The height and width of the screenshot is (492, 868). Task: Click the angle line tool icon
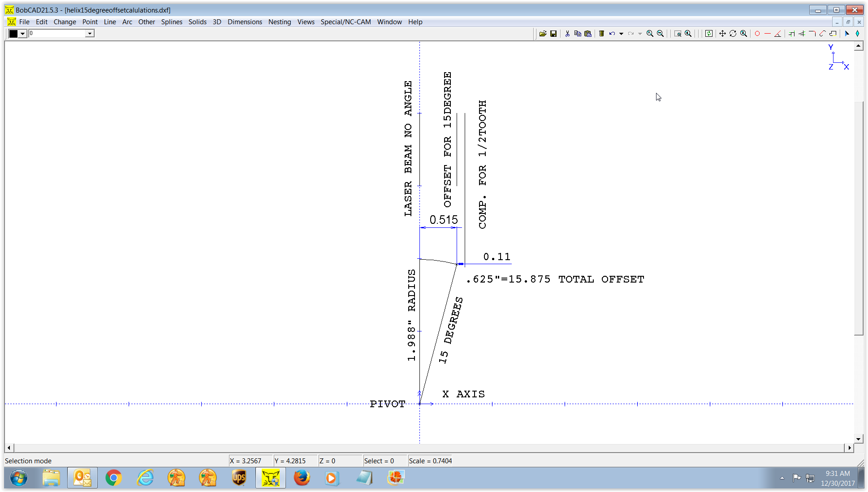(x=778, y=34)
